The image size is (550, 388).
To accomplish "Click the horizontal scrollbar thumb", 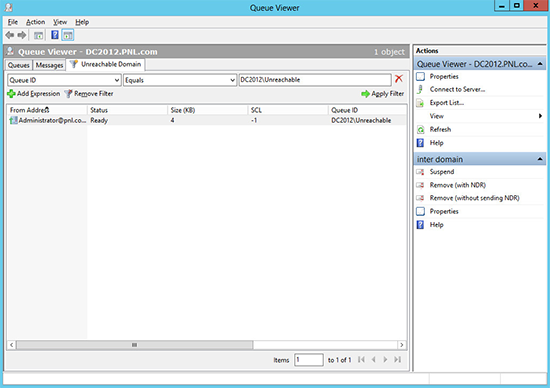I will coord(134,345).
